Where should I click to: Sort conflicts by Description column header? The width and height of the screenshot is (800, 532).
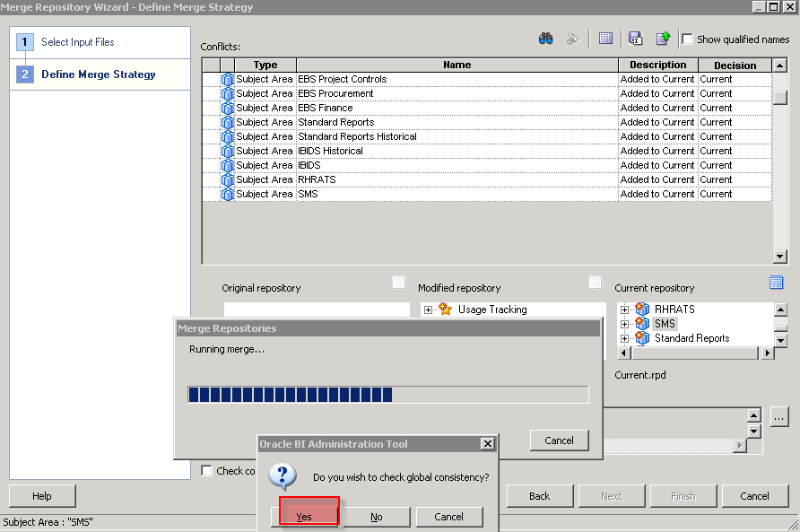[x=658, y=65]
